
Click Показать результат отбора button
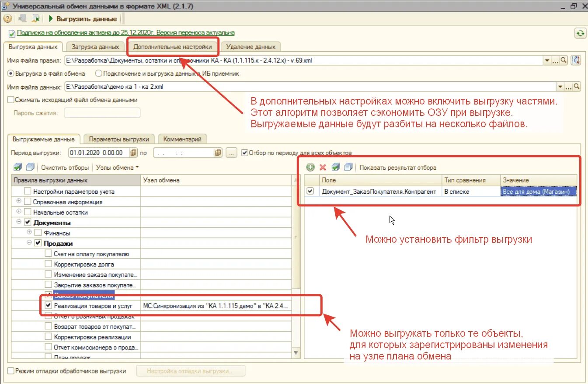point(398,167)
